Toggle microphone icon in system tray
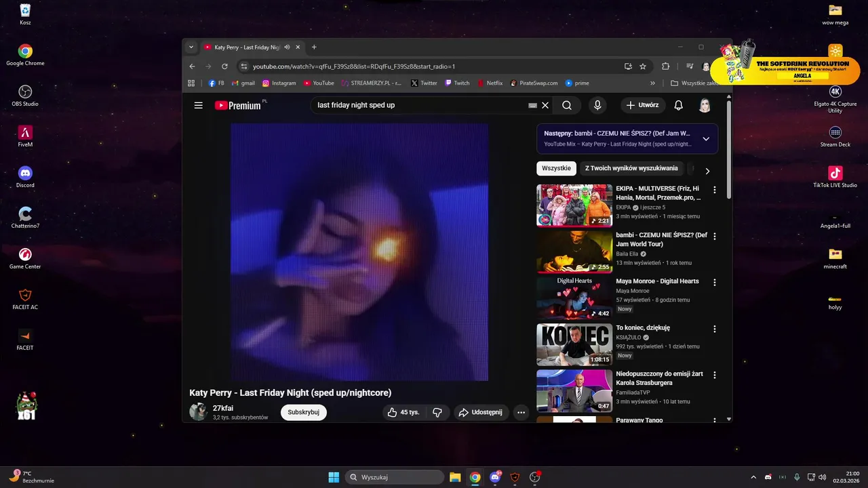Screen dimensions: 868x488 797,477
